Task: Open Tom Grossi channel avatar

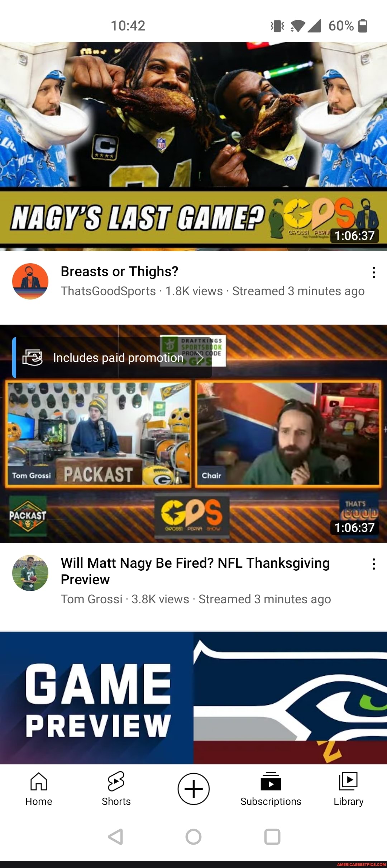Action: [30, 573]
